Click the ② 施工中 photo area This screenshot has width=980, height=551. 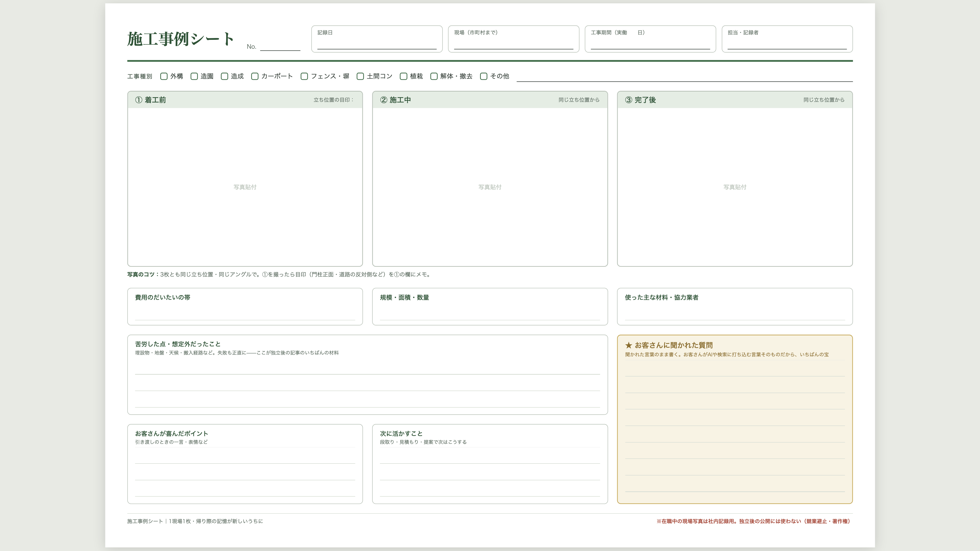pyautogui.click(x=490, y=187)
